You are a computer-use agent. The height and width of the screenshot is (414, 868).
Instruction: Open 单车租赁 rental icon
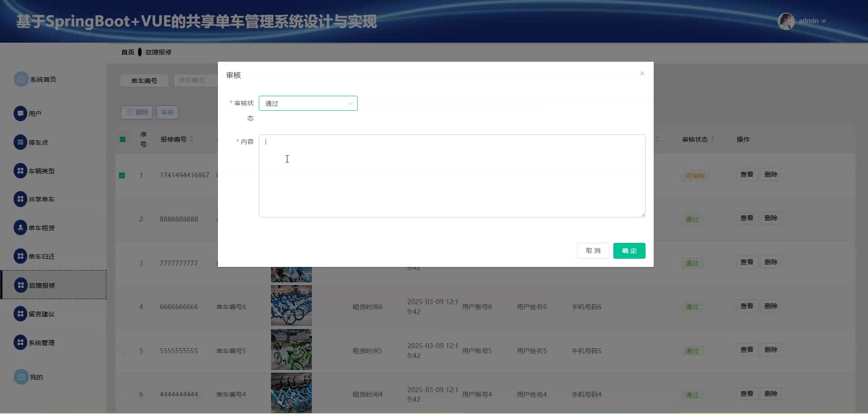pyautogui.click(x=20, y=227)
